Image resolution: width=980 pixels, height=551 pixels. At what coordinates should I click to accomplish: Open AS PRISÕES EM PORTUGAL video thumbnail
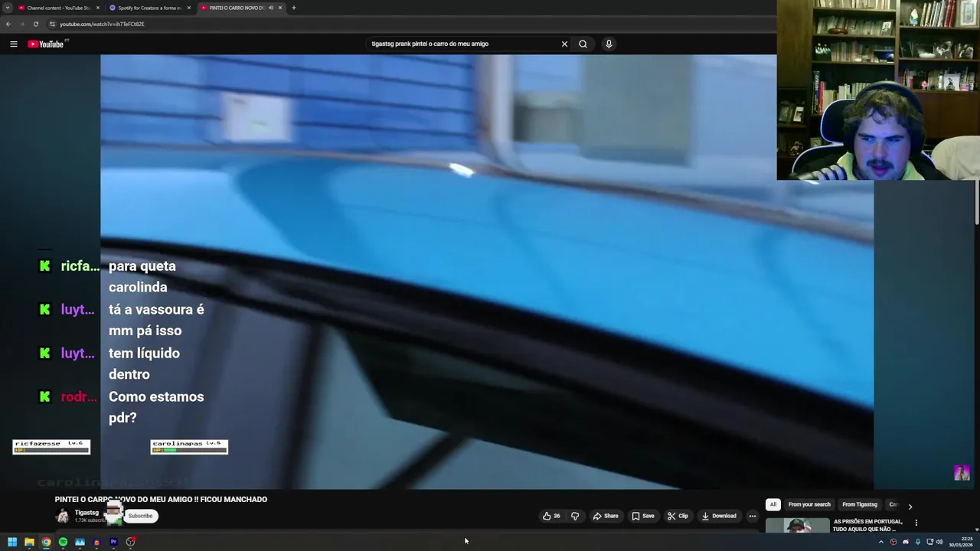[x=797, y=526]
